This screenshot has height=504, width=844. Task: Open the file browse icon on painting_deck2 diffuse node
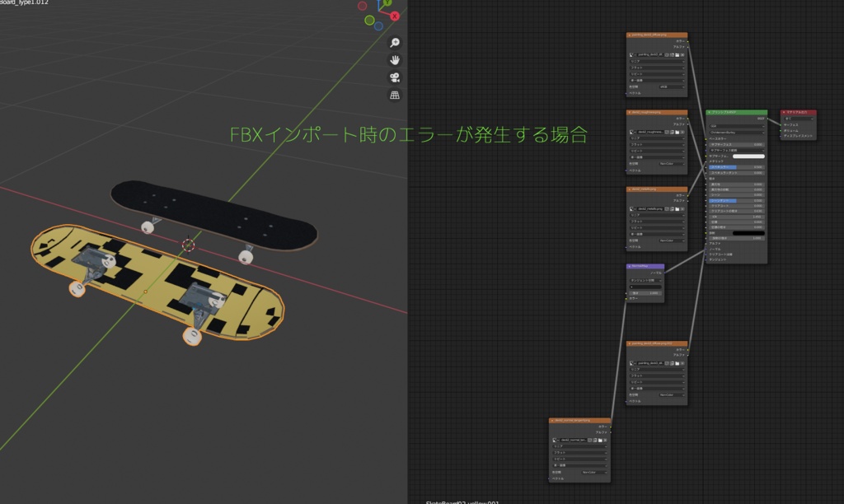click(678, 55)
